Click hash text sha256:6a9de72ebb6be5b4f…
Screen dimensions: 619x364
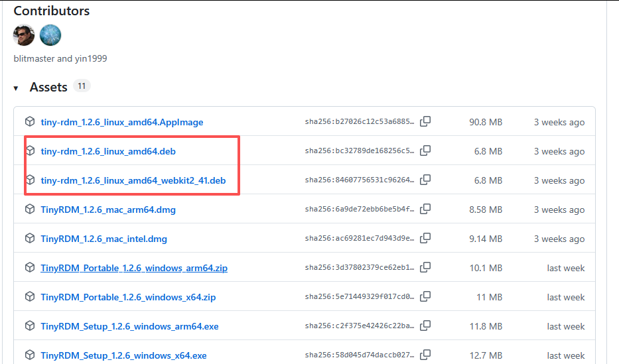pos(360,209)
